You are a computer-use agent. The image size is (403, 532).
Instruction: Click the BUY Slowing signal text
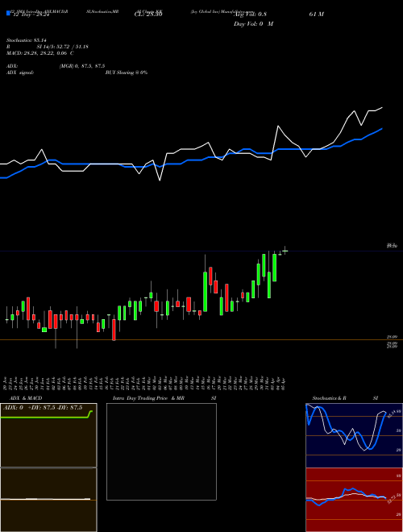(127, 73)
